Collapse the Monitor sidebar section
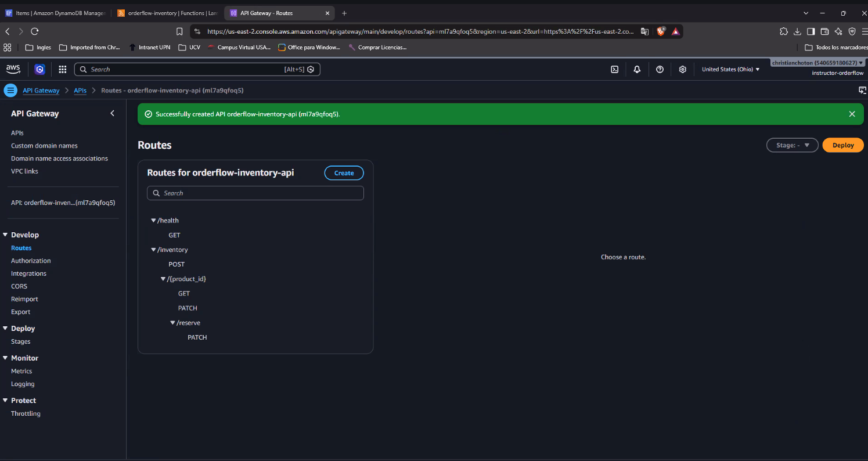Image resolution: width=868 pixels, height=461 pixels. click(5, 358)
